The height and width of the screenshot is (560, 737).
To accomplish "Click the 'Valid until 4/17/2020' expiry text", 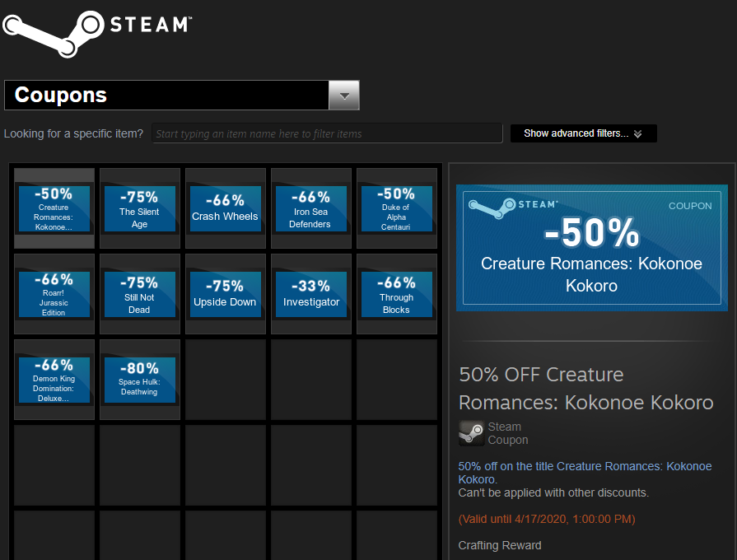I will pos(547,519).
